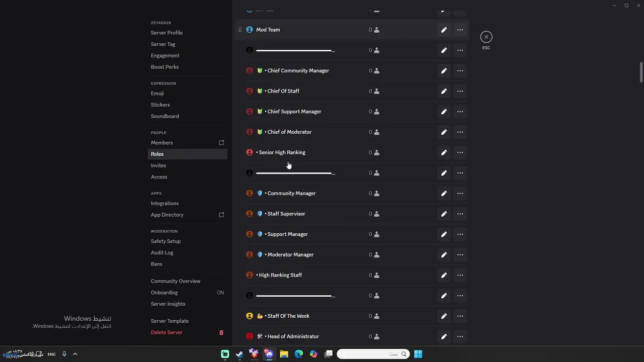Open more options for Senior High Ranking
The width and height of the screenshot is (644, 362).
(x=460, y=152)
